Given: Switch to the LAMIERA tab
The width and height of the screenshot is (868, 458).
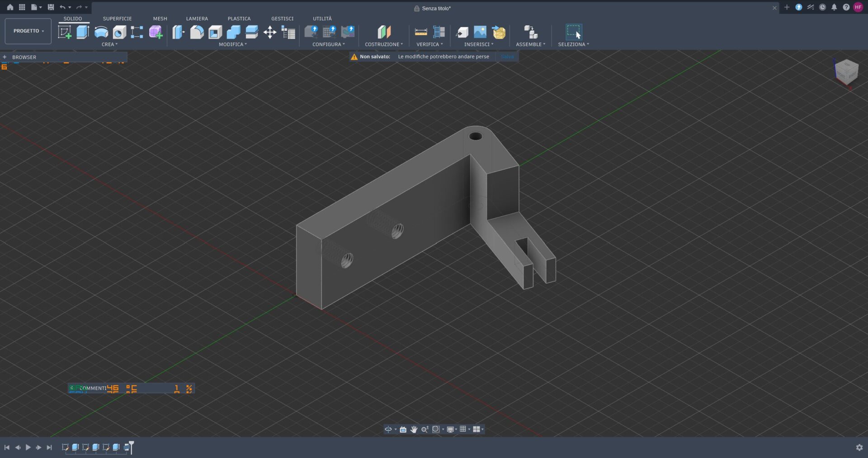Looking at the screenshot, I should 197,19.
